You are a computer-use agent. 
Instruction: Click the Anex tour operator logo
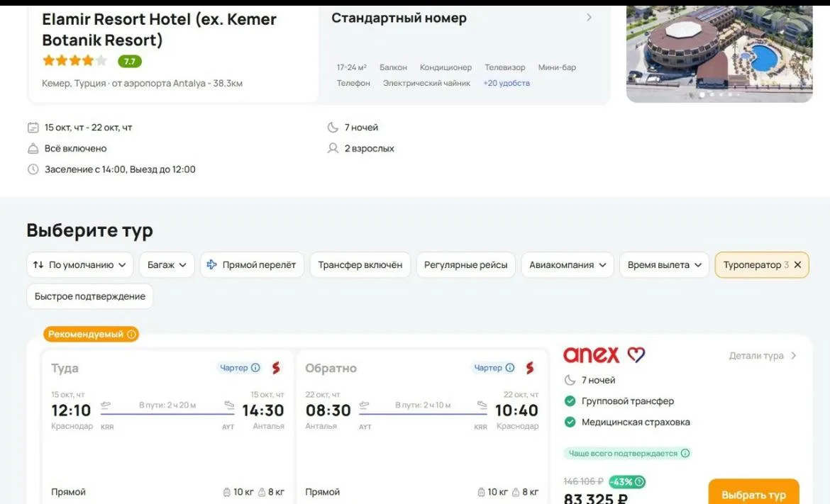coord(604,355)
